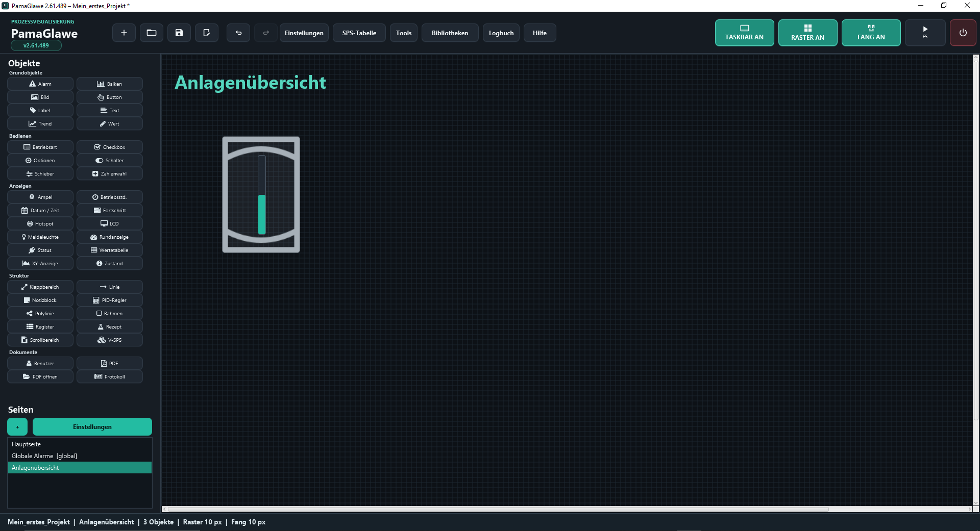Open the Logbuch menu
The image size is (980, 531).
click(x=501, y=33)
